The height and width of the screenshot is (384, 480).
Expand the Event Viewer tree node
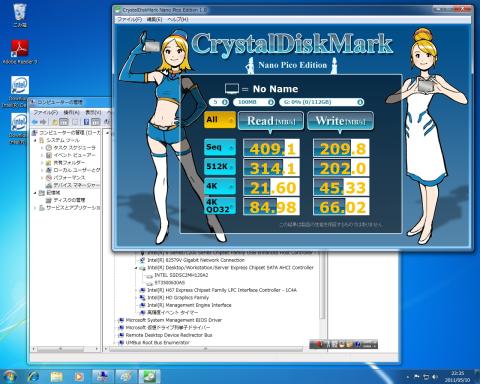coord(42,155)
